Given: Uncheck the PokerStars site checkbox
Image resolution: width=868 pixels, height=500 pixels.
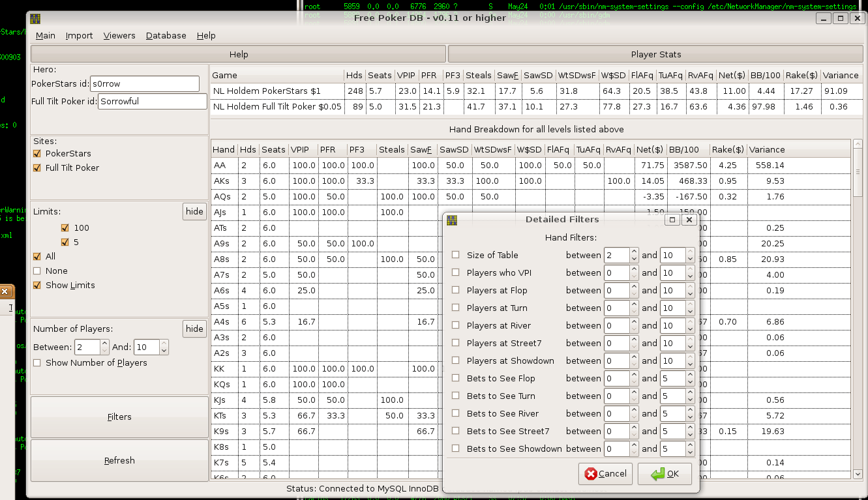Looking at the screenshot, I should [x=37, y=153].
